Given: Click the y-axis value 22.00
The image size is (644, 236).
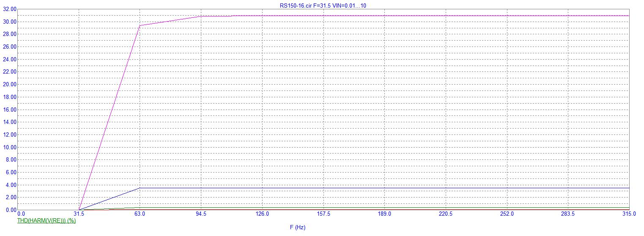Looking at the screenshot, I should (10, 72).
